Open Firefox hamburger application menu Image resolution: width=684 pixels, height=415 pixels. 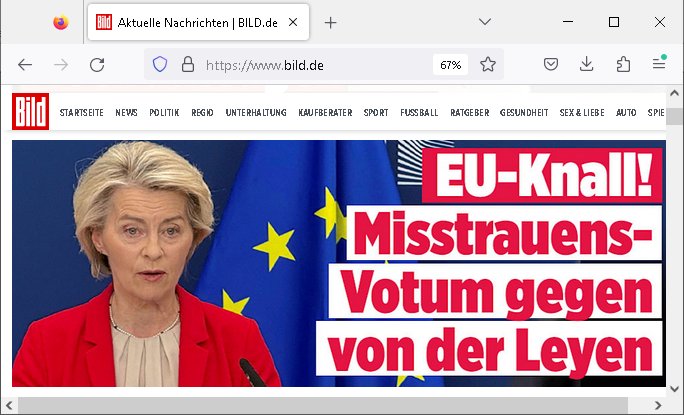pyautogui.click(x=659, y=64)
